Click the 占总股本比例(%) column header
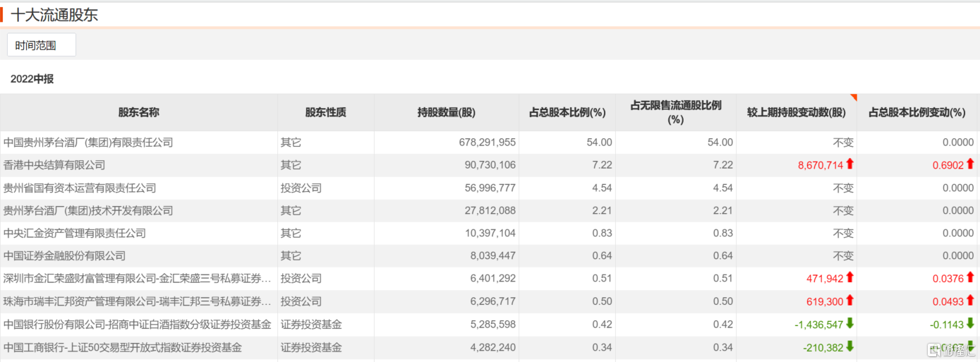Viewport: 980px width, 362px height. click(567, 112)
